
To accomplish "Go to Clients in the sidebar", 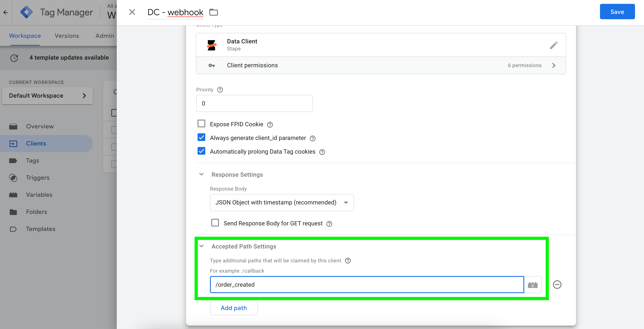I will 46,143.
